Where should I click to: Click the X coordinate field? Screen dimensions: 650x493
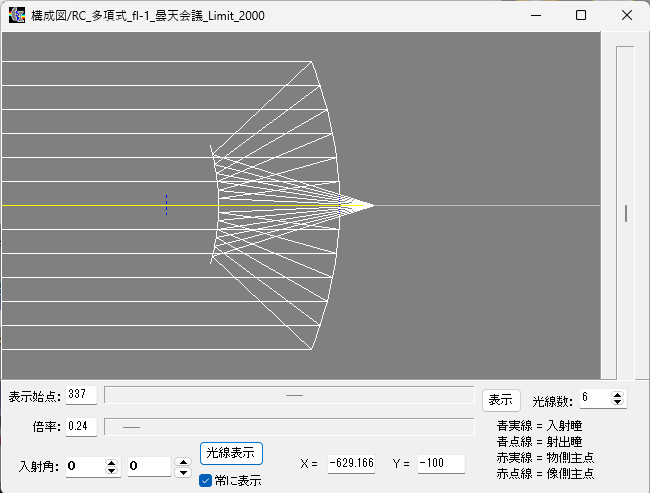tap(352, 464)
